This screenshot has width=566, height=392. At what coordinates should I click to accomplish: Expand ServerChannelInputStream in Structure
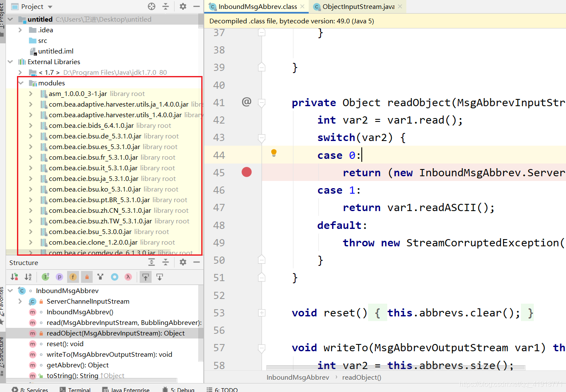pyautogui.click(x=20, y=301)
